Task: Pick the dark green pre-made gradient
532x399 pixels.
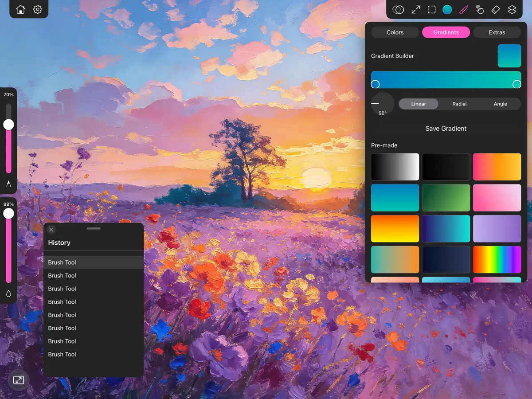Action: pyautogui.click(x=446, y=198)
